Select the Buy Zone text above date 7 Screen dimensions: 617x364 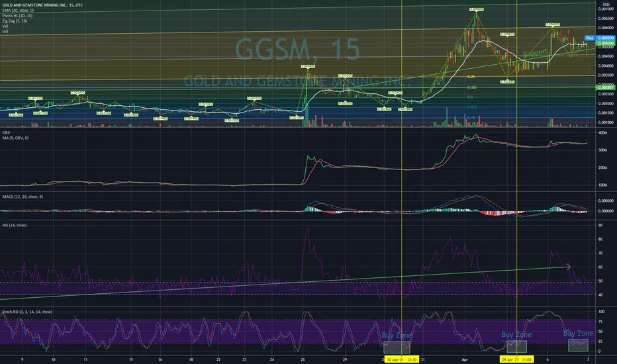coord(578,334)
